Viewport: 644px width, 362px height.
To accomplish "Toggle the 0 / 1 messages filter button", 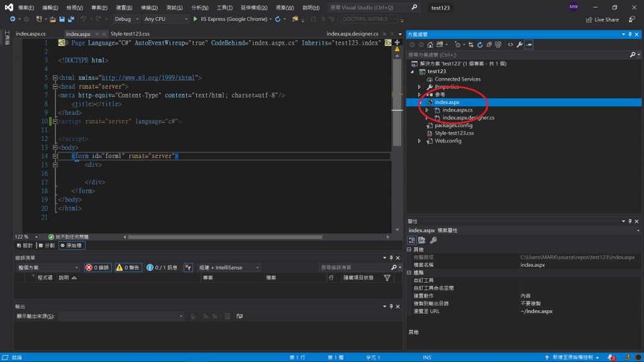I will coord(162,268).
